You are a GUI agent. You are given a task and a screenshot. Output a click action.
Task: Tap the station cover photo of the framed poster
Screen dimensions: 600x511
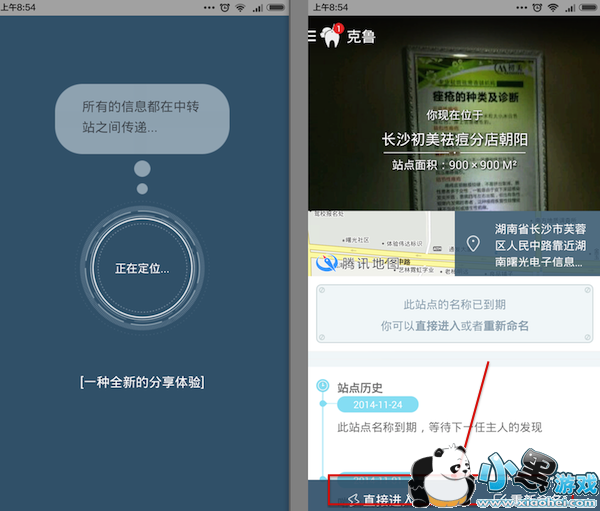(454, 113)
